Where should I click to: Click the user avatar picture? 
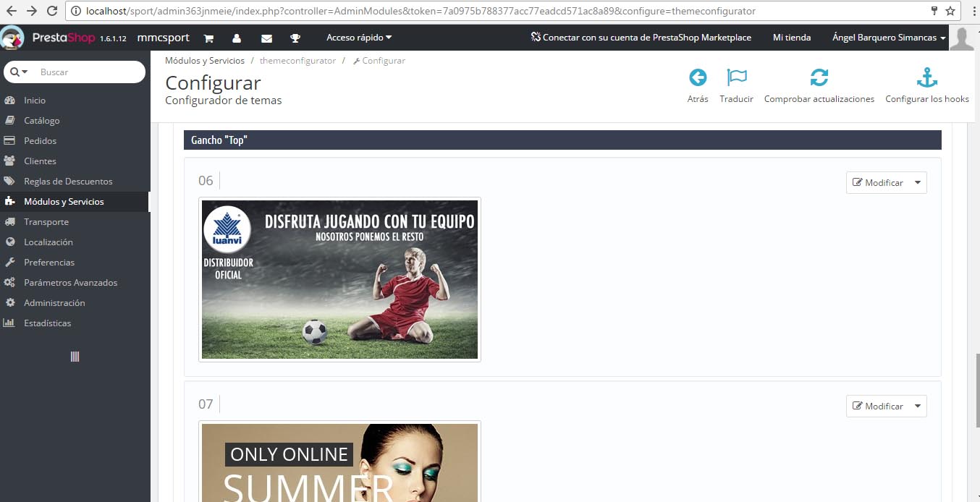pos(962,38)
